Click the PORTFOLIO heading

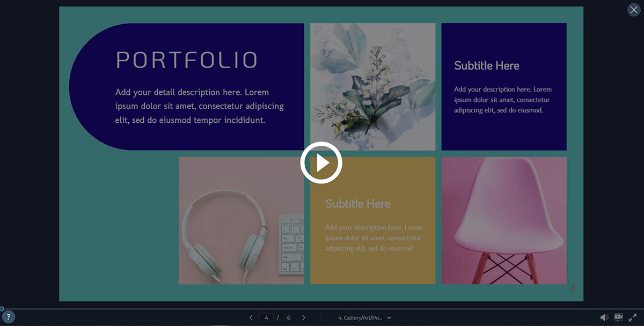coord(187,60)
